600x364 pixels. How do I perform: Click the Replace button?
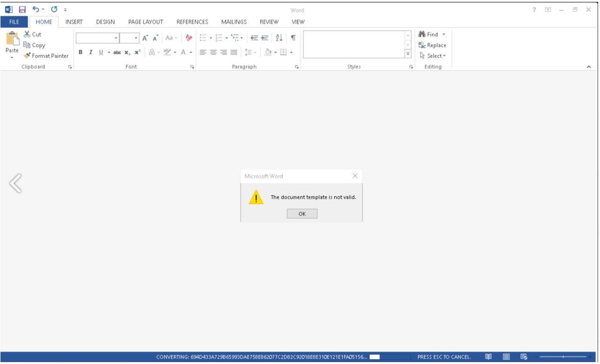point(432,45)
